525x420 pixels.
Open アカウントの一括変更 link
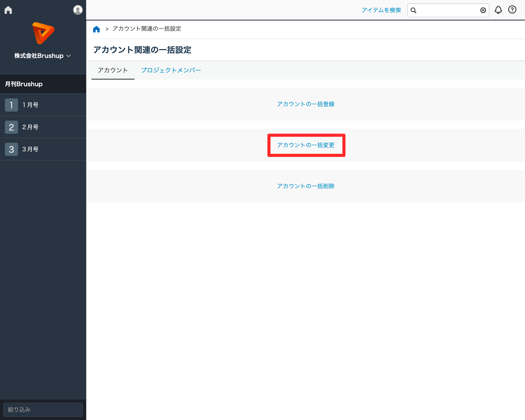pos(306,145)
